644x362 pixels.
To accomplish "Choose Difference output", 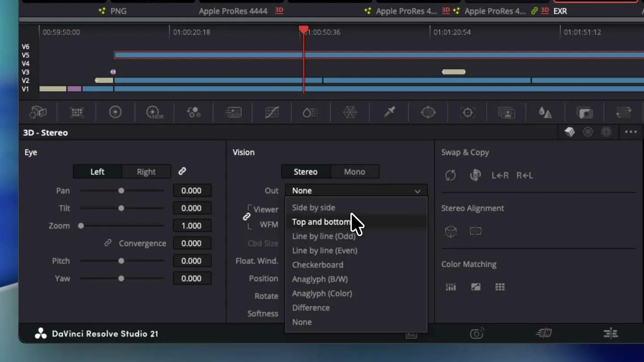I will click(356, 307).
